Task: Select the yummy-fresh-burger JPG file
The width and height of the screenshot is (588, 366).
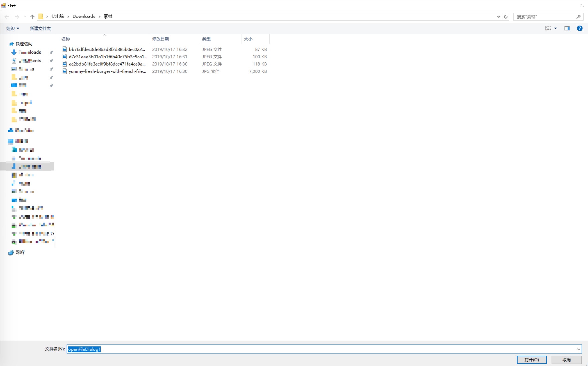Action: tap(107, 71)
